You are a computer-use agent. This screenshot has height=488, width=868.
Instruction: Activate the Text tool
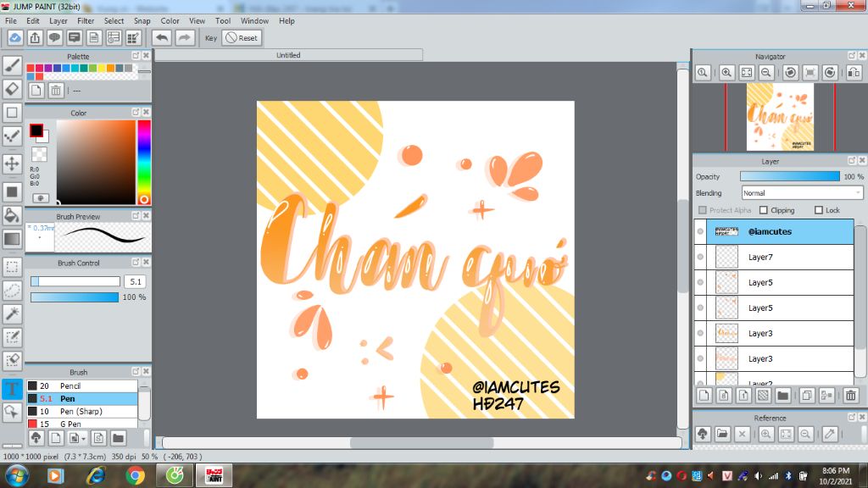point(12,388)
